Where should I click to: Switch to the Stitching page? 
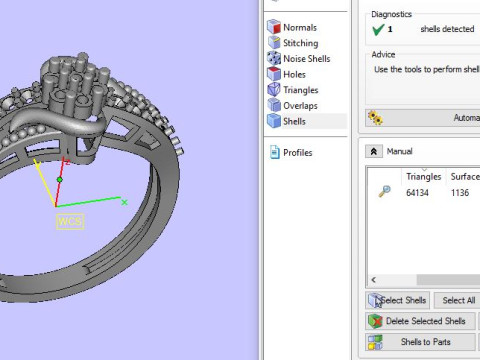(x=300, y=43)
